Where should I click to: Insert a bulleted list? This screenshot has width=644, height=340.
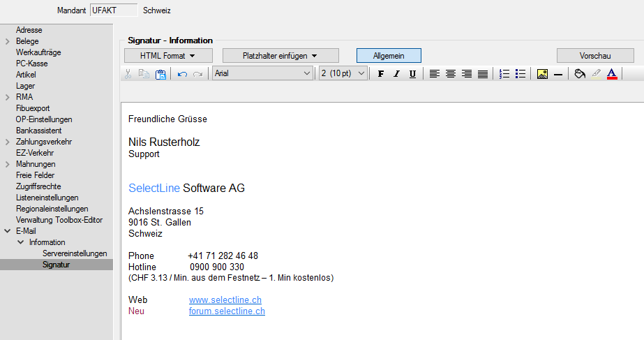tap(521, 74)
